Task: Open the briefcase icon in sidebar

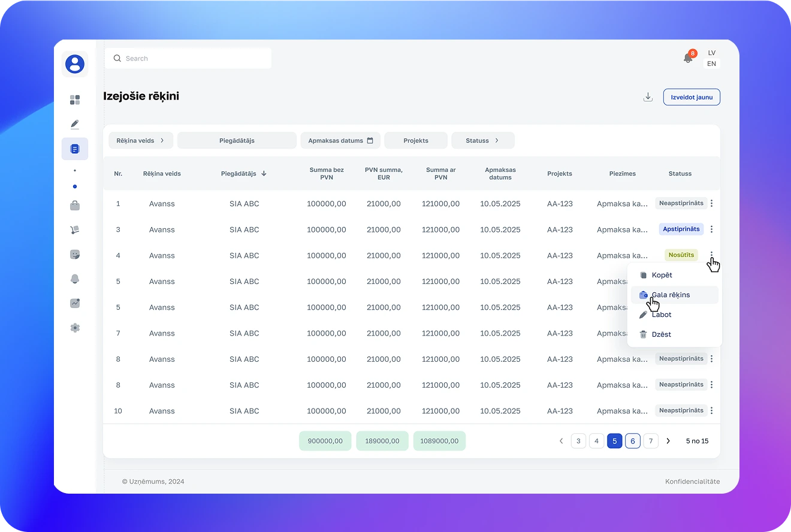Action: coord(75,206)
